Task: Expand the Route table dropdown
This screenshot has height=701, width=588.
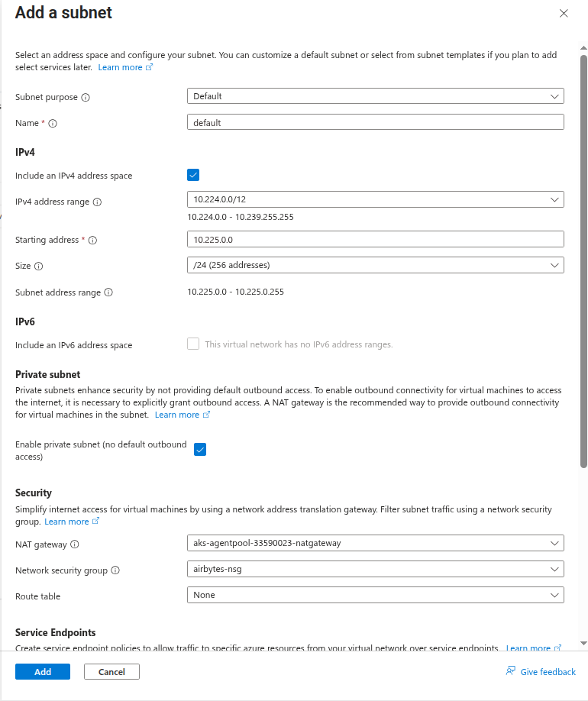Action: tap(375, 595)
